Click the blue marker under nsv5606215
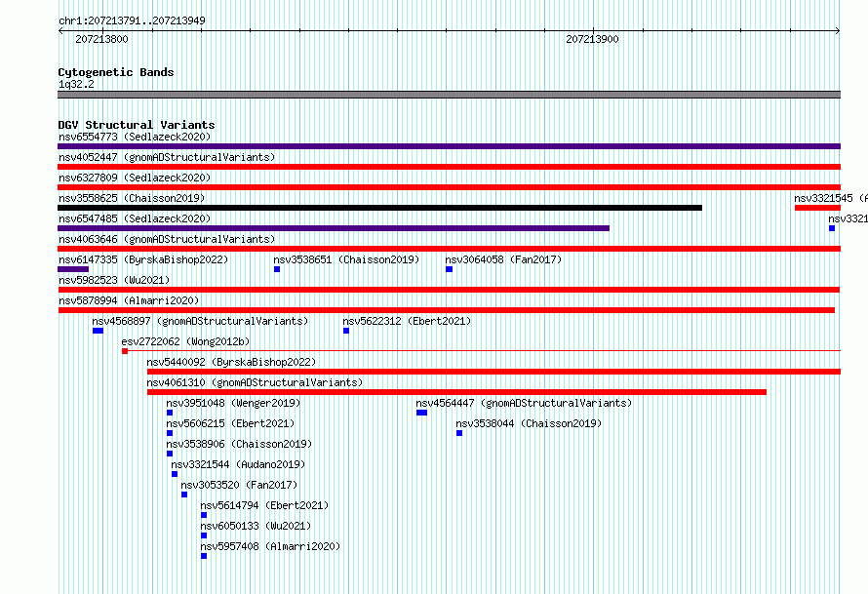The image size is (868, 594). point(170,433)
